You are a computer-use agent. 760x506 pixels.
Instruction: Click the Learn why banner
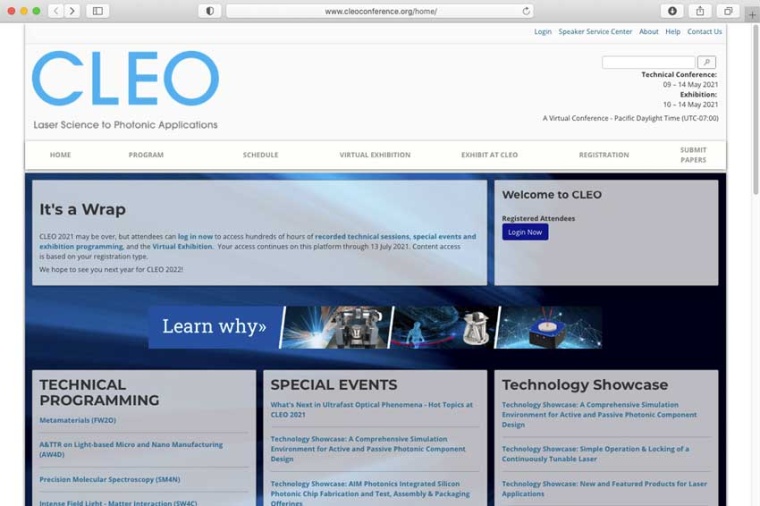(x=375, y=327)
